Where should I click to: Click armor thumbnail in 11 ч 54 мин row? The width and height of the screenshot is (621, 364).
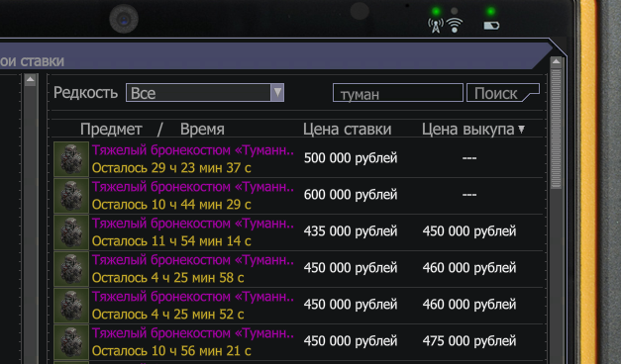coord(71,232)
